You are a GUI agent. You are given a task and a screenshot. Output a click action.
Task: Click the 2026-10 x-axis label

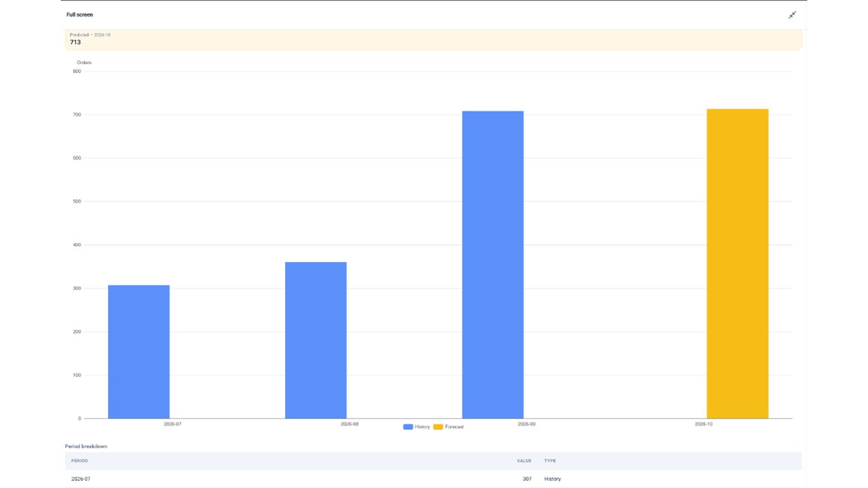click(704, 424)
